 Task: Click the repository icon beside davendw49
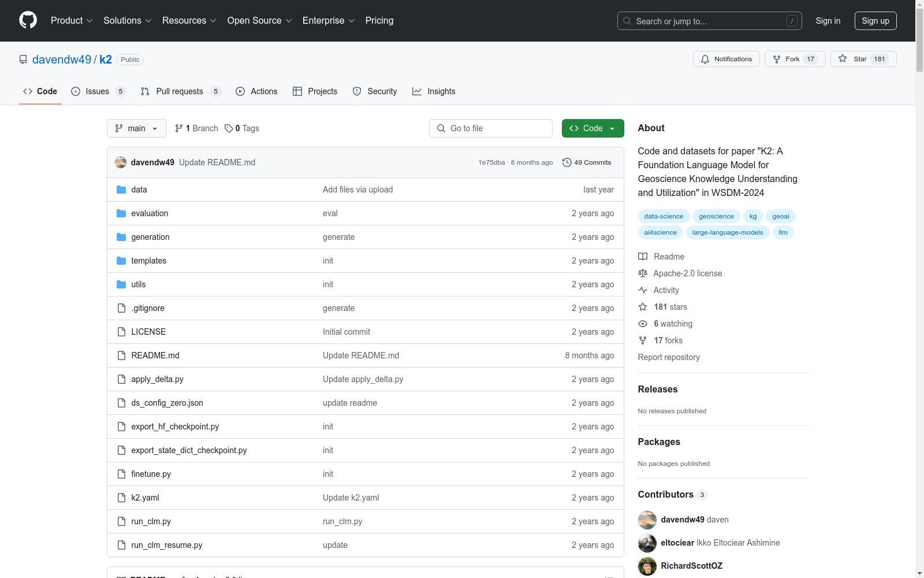[23, 60]
